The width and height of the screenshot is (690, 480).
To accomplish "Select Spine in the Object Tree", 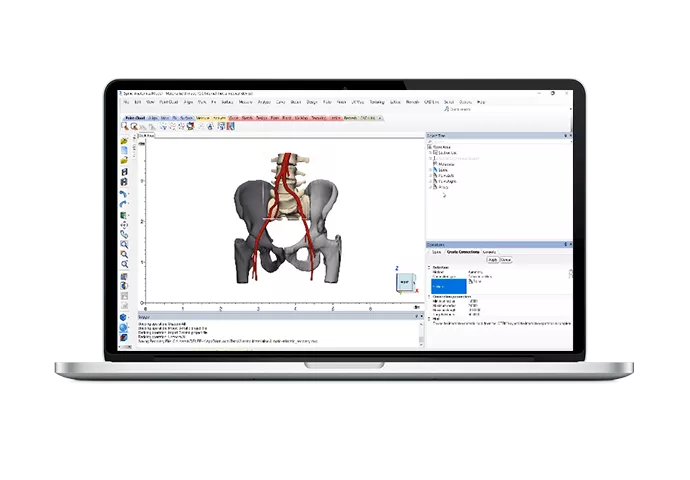I will (443, 170).
